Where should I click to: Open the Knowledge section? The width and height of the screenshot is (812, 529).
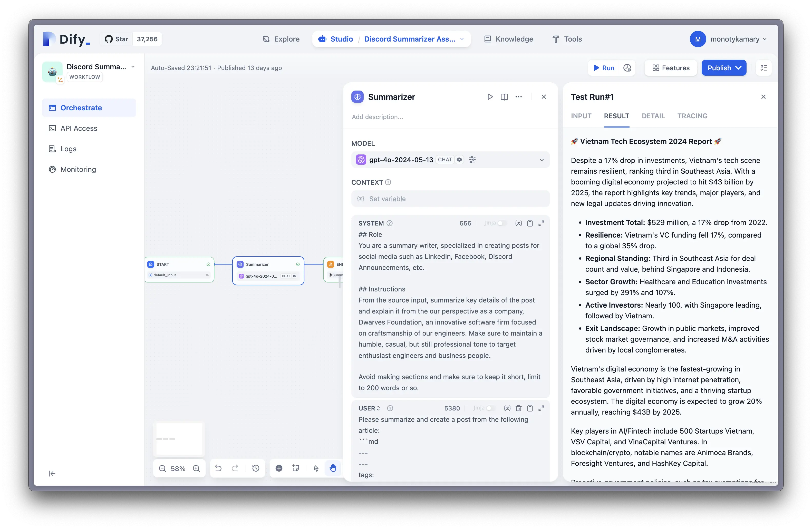point(509,39)
